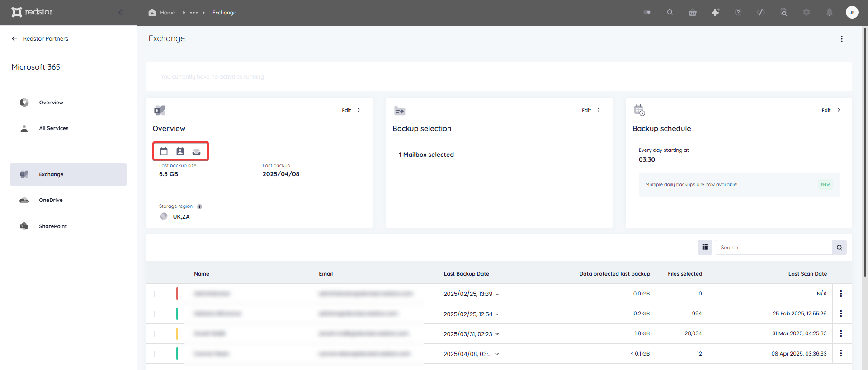Open settings gear icon in top bar
868x370 pixels.
point(807,13)
